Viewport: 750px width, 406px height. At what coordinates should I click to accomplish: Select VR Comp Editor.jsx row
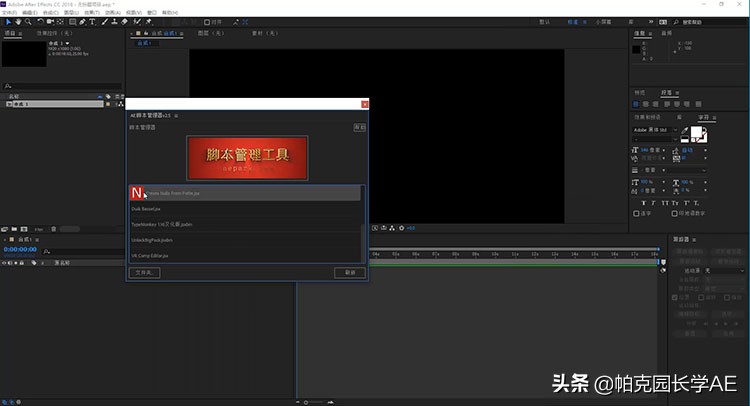coord(245,256)
